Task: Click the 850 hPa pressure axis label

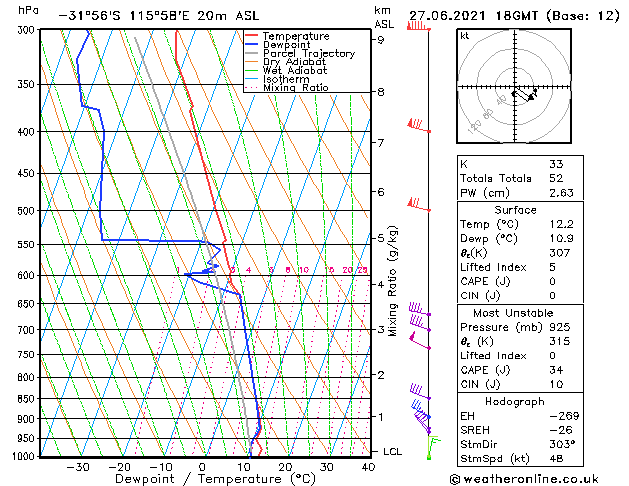Action: click(x=26, y=399)
